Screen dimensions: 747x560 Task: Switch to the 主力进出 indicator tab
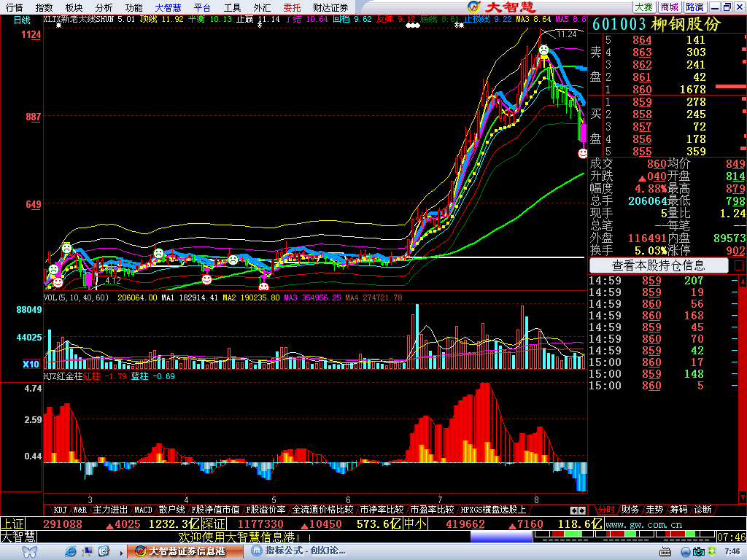tap(110, 510)
